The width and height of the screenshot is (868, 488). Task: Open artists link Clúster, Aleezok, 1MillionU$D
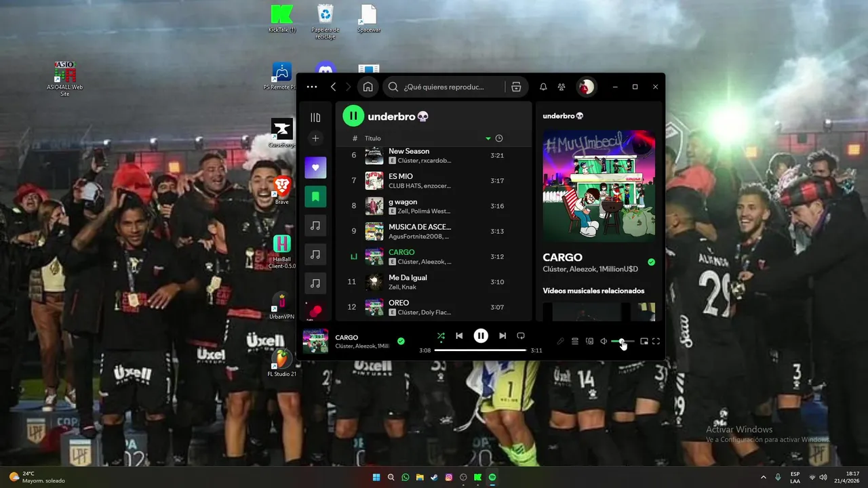tap(590, 270)
